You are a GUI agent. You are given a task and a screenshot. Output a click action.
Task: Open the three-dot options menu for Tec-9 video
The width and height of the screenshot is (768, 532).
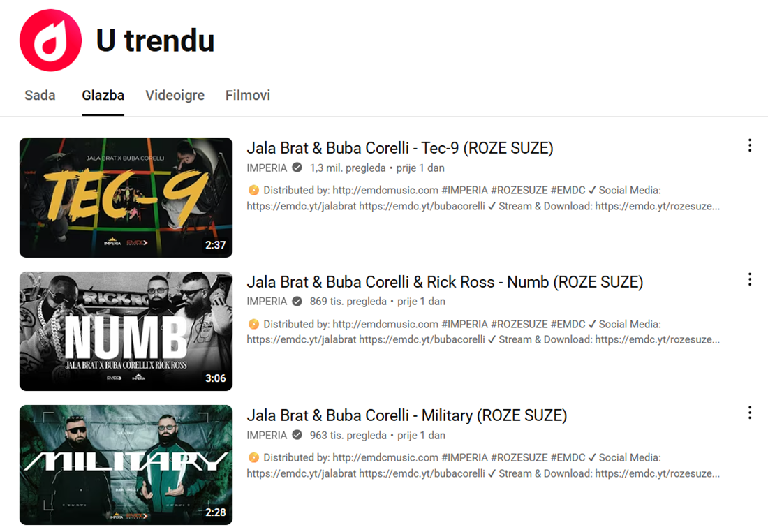coord(750,145)
